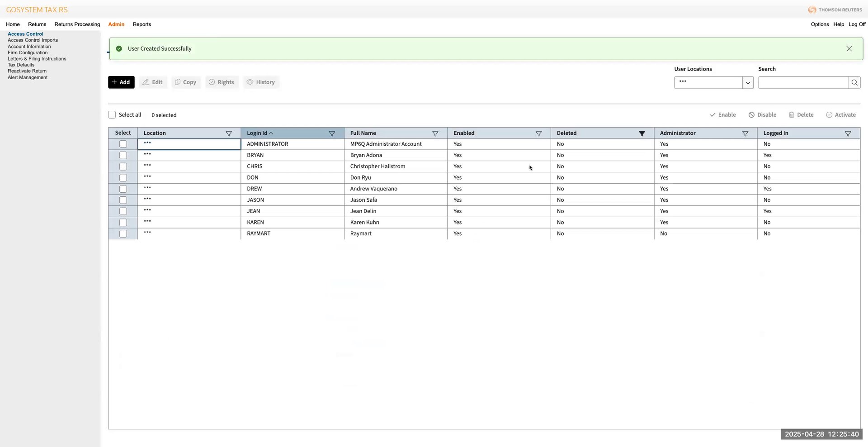Dismiss the User Created Successfully banner
868x447 pixels.
[x=849, y=49]
